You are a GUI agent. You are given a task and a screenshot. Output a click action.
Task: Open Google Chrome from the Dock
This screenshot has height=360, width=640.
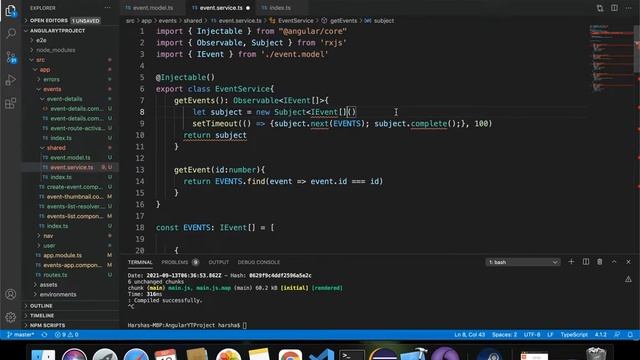[x=290, y=355]
